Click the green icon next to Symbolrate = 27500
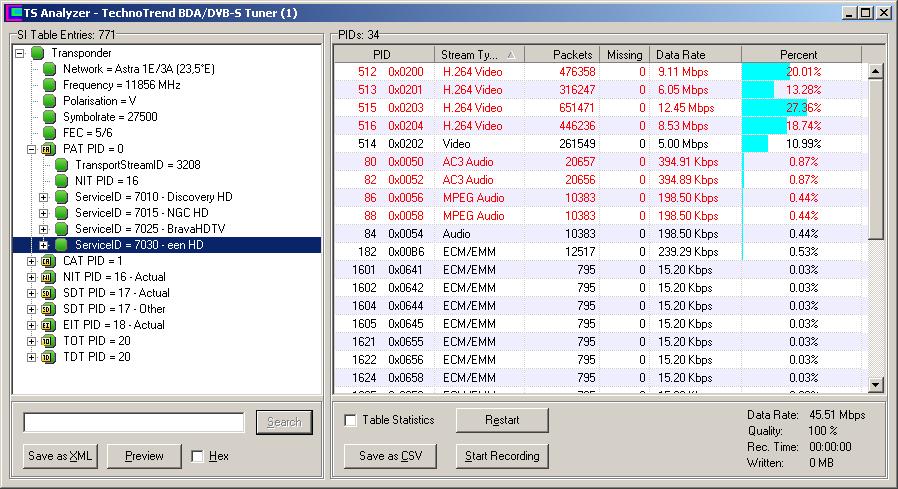The height and width of the screenshot is (489, 898). (x=50, y=117)
